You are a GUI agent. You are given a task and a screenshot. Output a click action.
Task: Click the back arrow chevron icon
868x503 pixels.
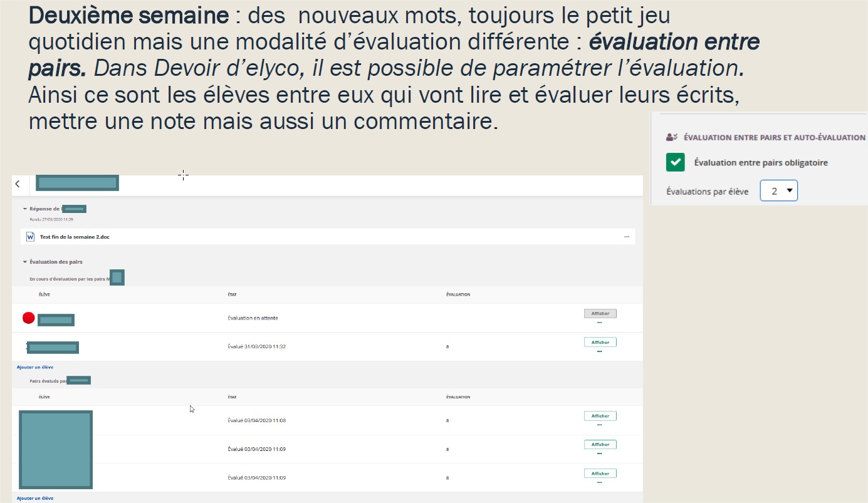pos(18,184)
